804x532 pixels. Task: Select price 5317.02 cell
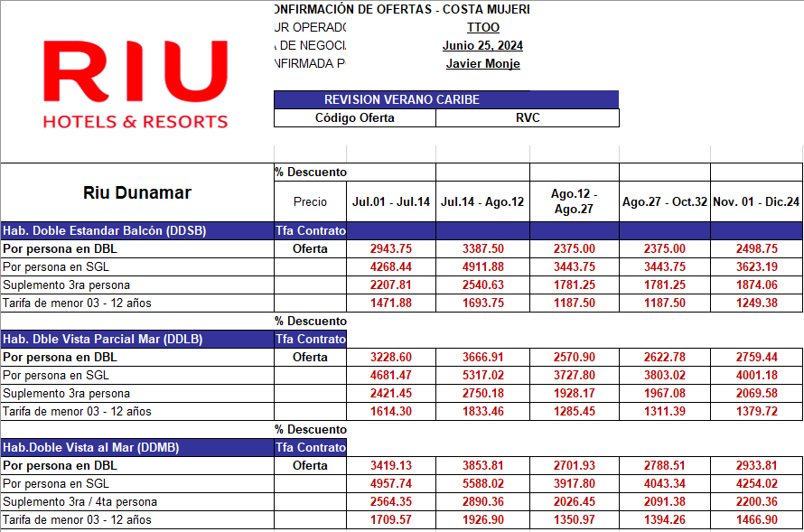(x=482, y=375)
